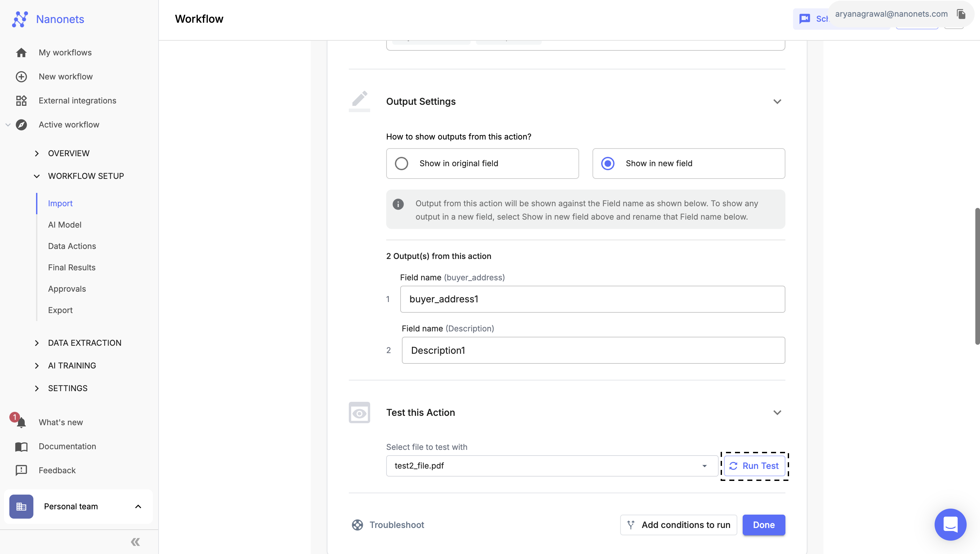Open My workflows link

[x=65, y=52]
